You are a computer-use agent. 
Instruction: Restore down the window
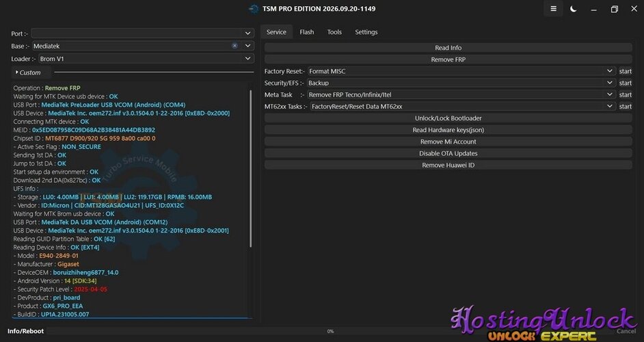[614, 9]
